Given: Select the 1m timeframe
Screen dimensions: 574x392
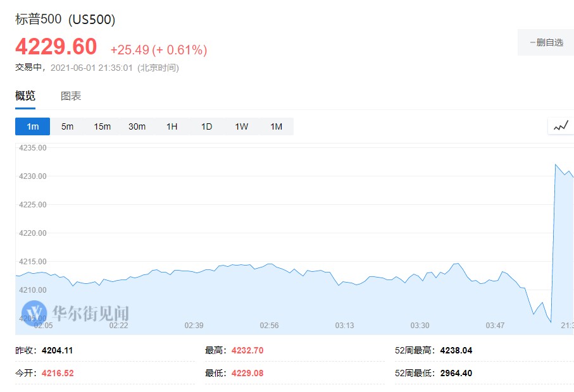Looking at the screenshot, I should click(33, 126).
